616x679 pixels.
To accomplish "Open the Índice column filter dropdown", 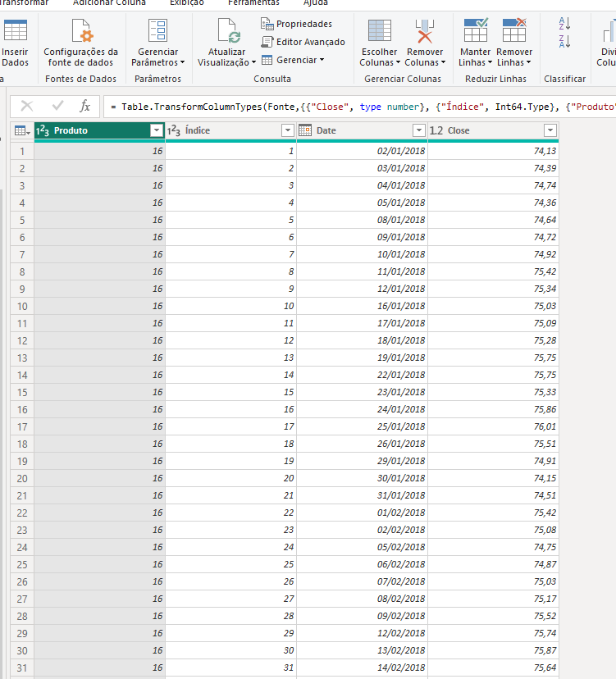I will click(x=288, y=130).
